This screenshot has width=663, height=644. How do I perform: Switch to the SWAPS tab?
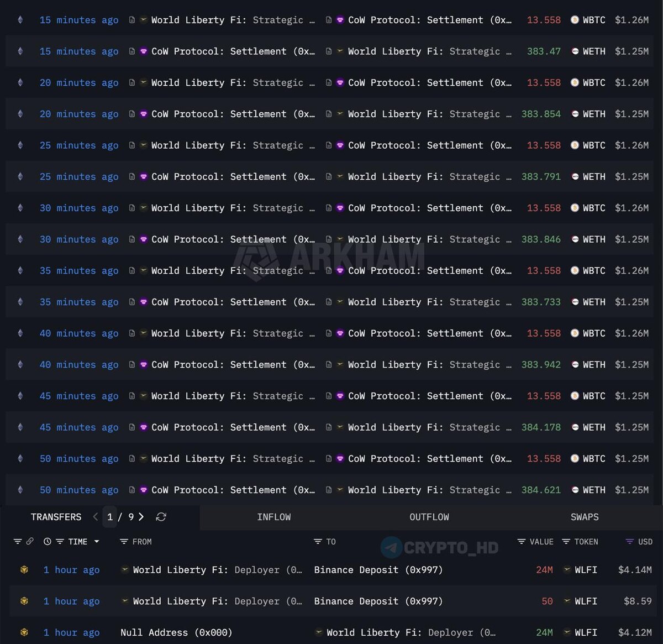pyautogui.click(x=585, y=517)
